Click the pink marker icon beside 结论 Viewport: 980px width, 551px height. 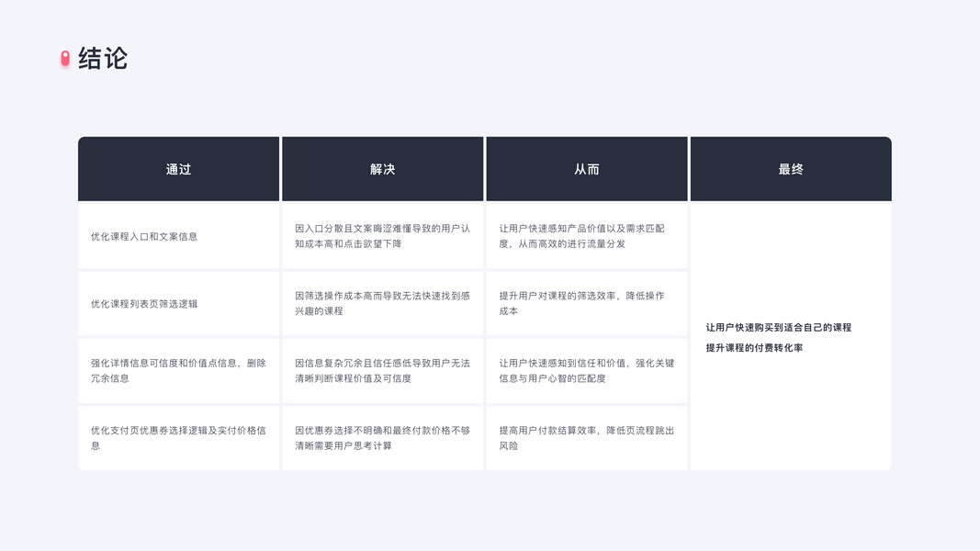[65, 59]
